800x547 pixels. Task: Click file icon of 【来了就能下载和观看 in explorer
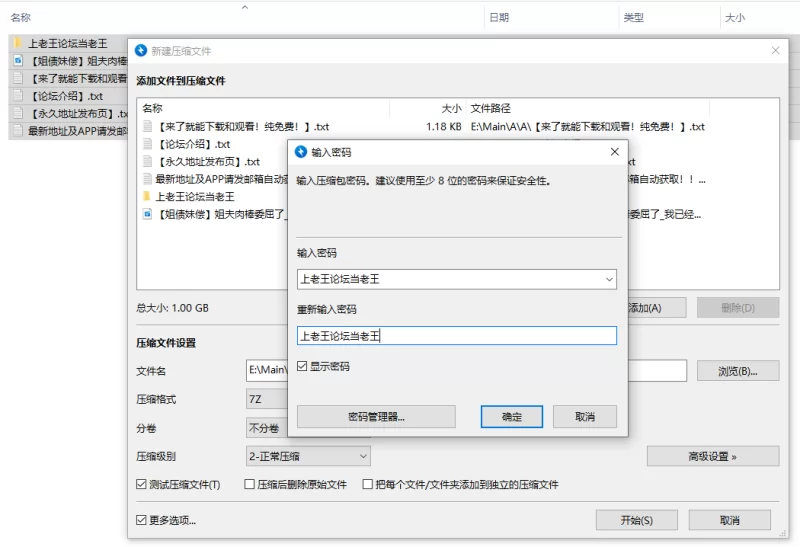[18, 78]
